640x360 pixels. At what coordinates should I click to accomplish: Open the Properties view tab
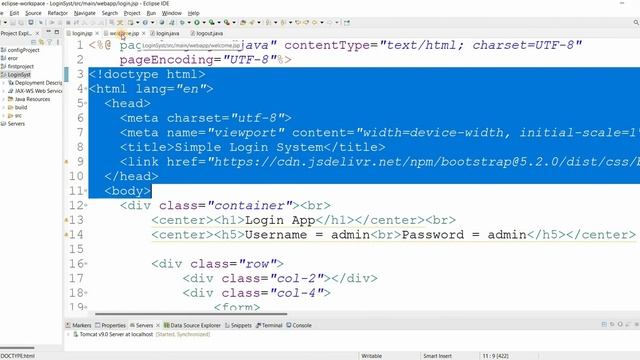click(110, 325)
